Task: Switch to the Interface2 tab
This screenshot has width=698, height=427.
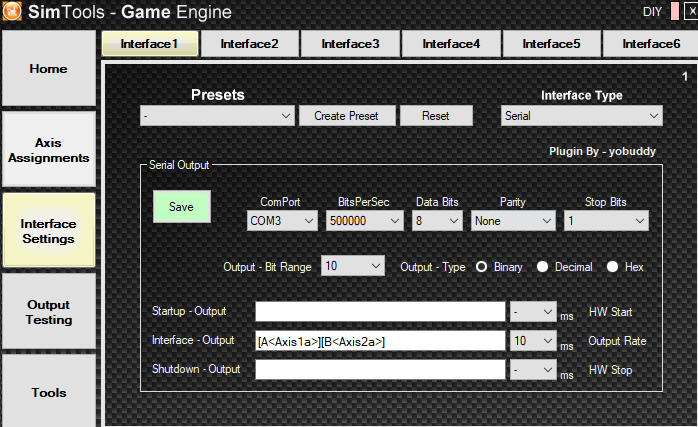Action: click(x=249, y=44)
